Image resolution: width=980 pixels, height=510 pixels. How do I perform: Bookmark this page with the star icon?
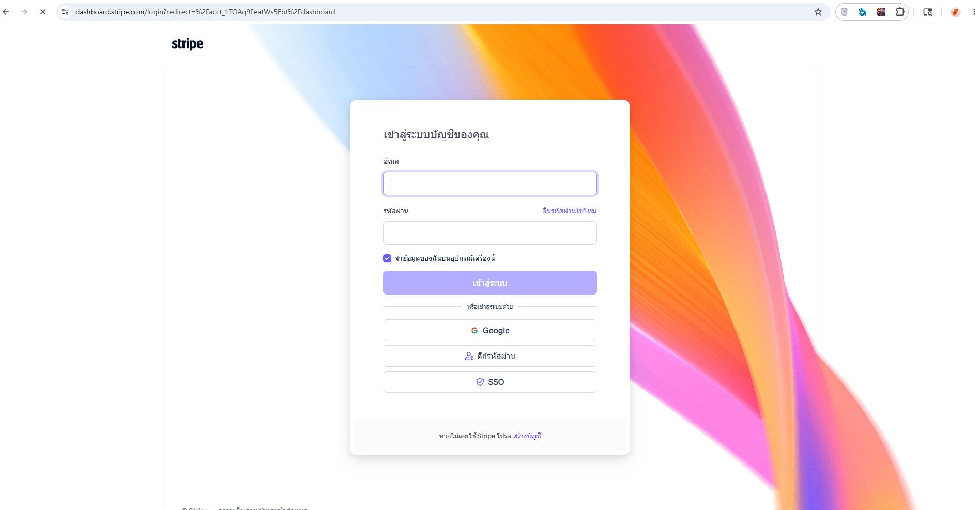coord(818,12)
